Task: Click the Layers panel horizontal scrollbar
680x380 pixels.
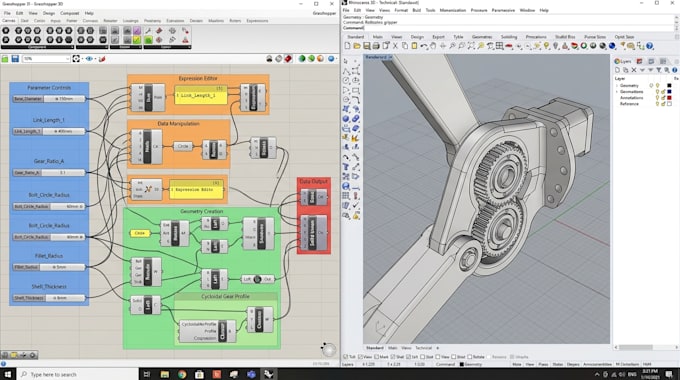Action: [x=645, y=347]
